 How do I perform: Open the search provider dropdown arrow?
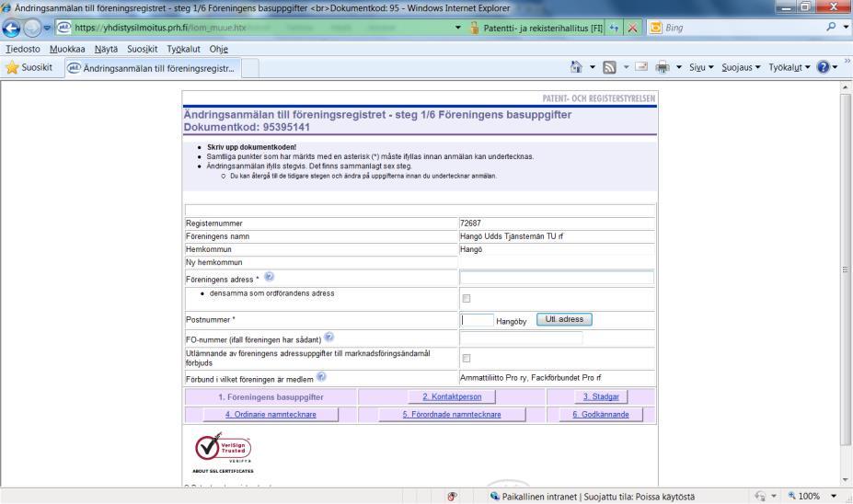tap(846, 27)
